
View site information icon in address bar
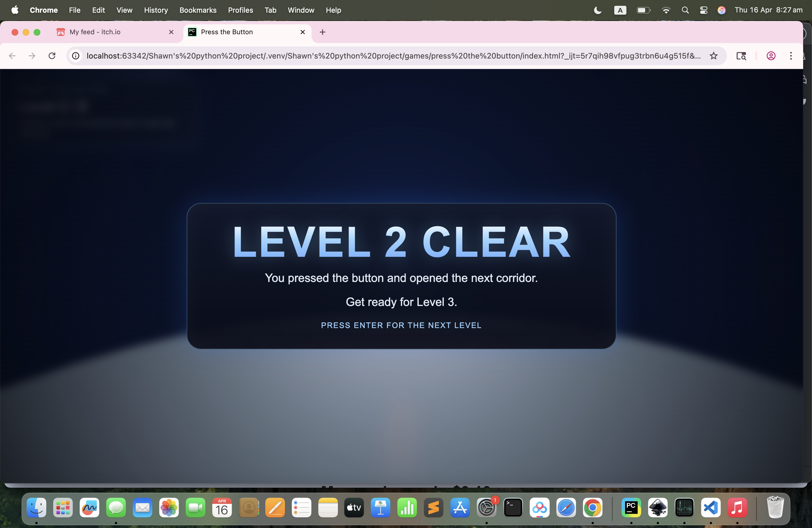pos(76,56)
